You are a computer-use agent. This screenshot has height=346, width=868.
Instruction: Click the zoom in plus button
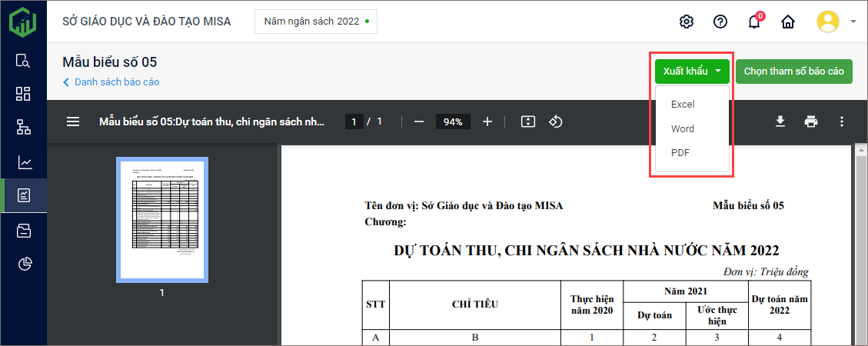point(487,121)
